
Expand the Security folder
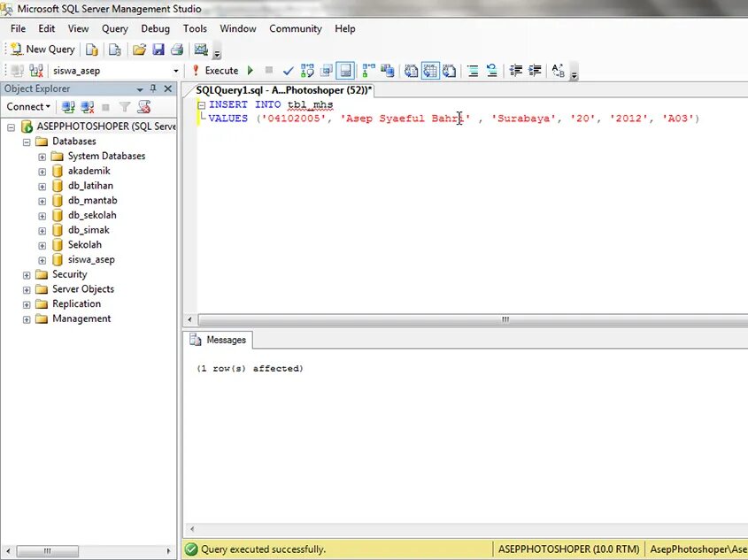[x=27, y=275]
